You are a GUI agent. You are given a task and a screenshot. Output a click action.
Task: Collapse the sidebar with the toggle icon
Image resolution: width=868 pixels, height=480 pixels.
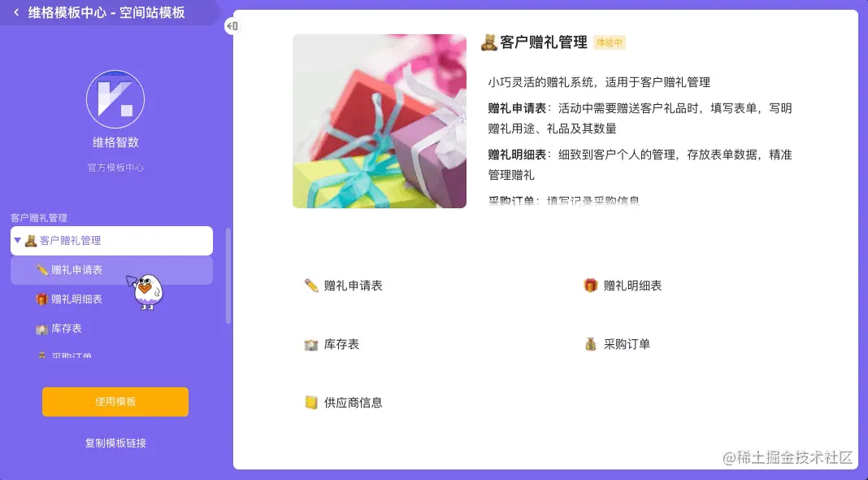pos(232,26)
